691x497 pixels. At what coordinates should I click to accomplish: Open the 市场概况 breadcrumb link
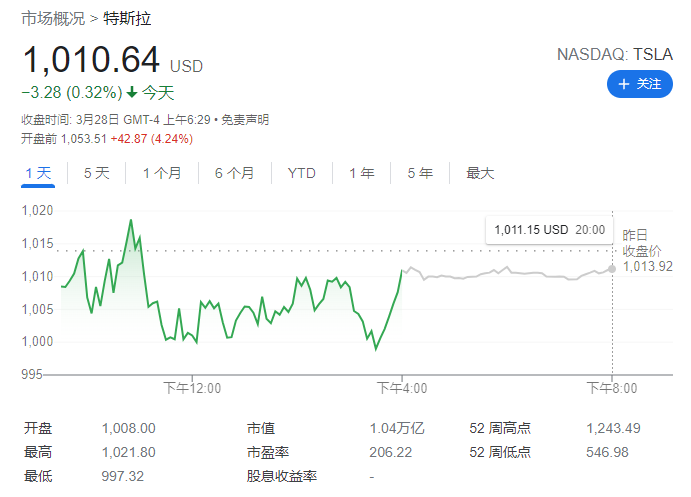(x=52, y=19)
